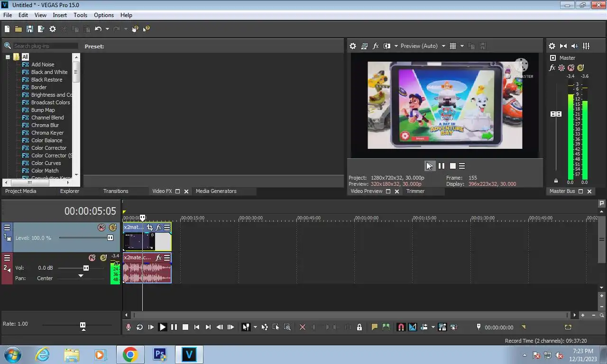The image size is (607, 364).
Task: Click the Overlays grid icon in preview
Action: point(453,46)
